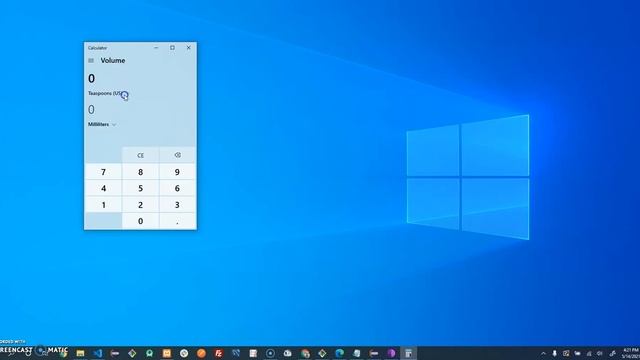640x360 pixels.
Task: Click digit 7 on the keypad
Action: pyautogui.click(x=103, y=172)
